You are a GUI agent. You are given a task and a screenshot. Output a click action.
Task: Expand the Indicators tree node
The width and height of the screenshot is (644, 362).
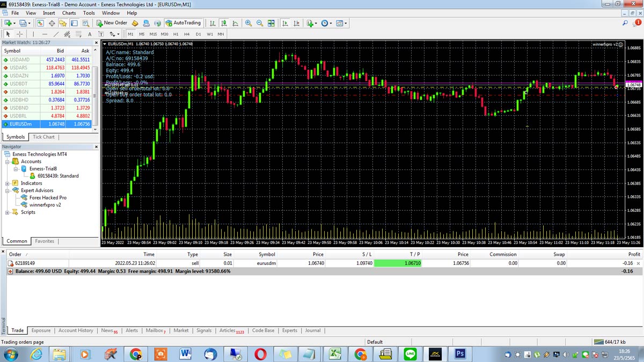point(8,183)
